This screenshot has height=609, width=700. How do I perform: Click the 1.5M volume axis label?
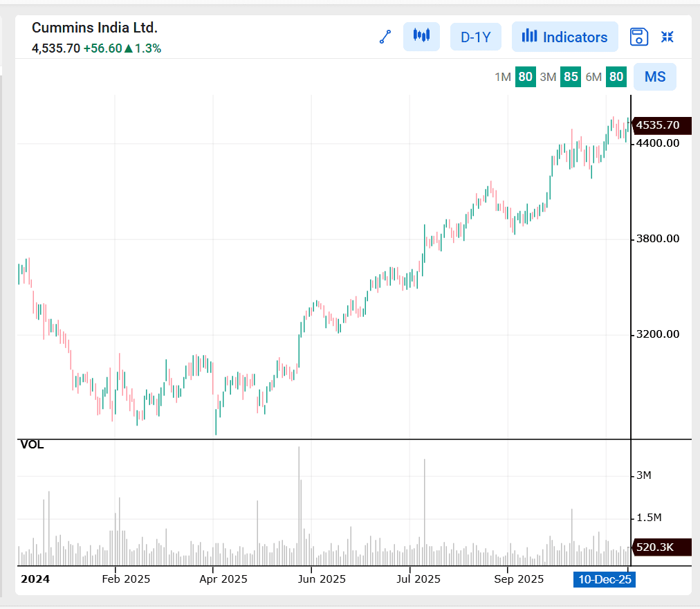tap(649, 518)
